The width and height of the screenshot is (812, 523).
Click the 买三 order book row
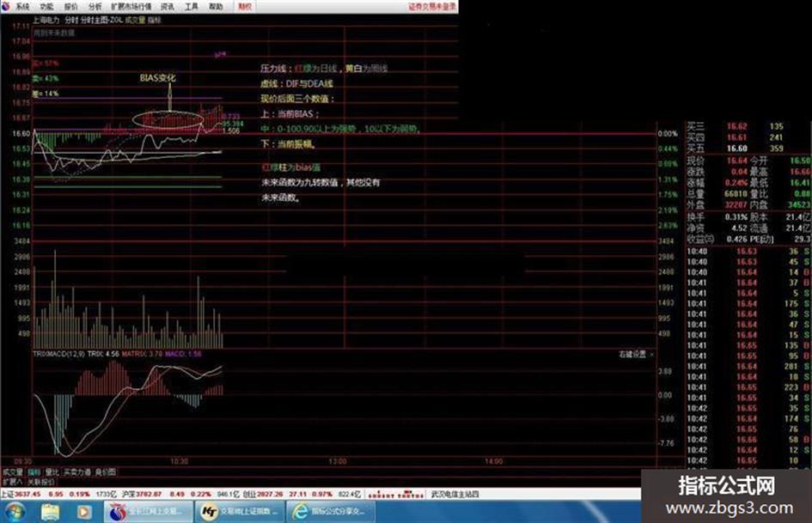[x=748, y=126]
